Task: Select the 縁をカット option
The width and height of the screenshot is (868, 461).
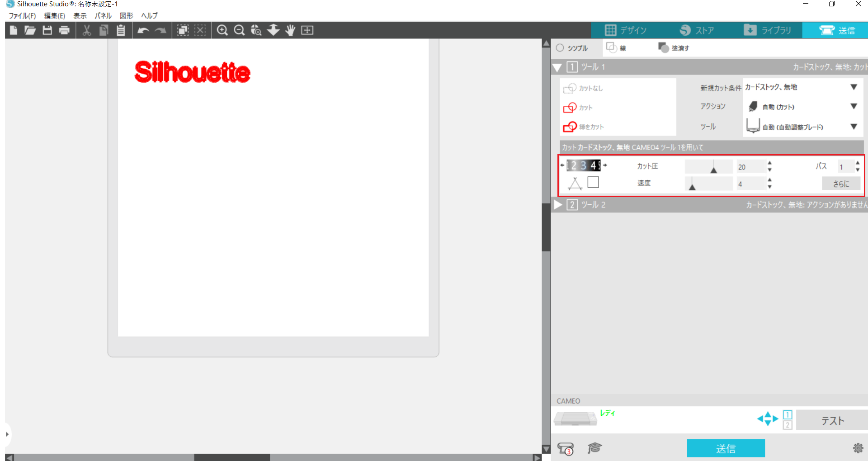Action: pyautogui.click(x=583, y=127)
